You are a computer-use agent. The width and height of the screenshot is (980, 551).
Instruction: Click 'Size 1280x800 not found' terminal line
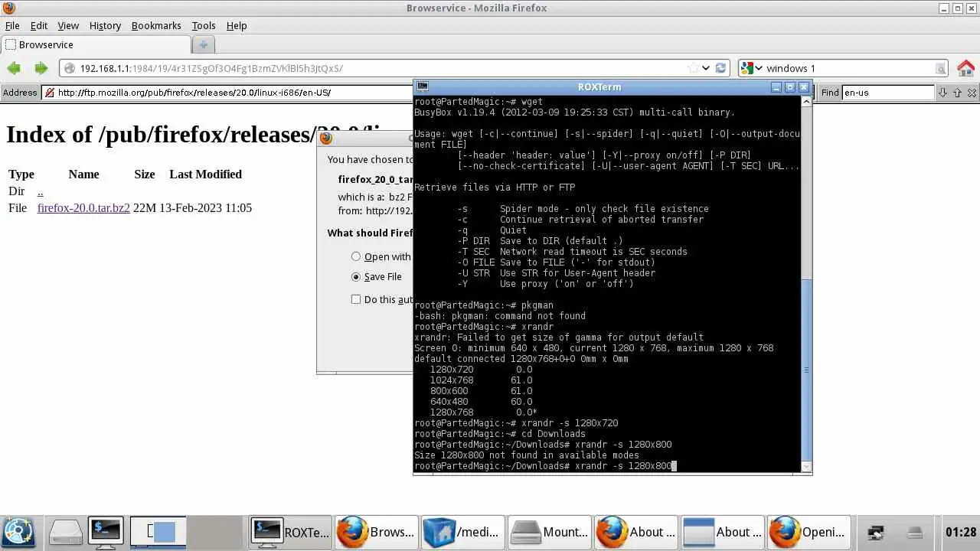(527, 455)
